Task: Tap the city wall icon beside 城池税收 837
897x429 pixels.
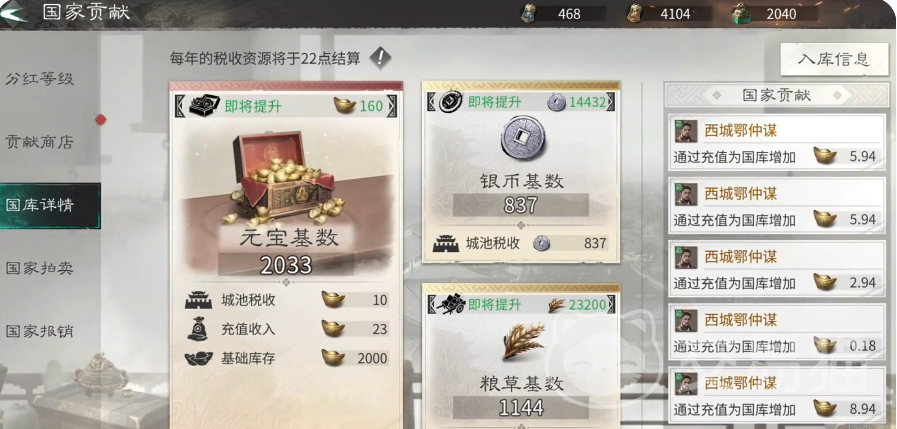Action: tap(446, 244)
